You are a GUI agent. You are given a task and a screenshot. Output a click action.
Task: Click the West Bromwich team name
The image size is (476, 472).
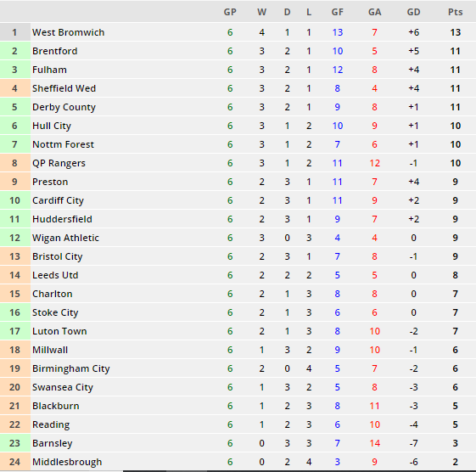click(69, 32)
